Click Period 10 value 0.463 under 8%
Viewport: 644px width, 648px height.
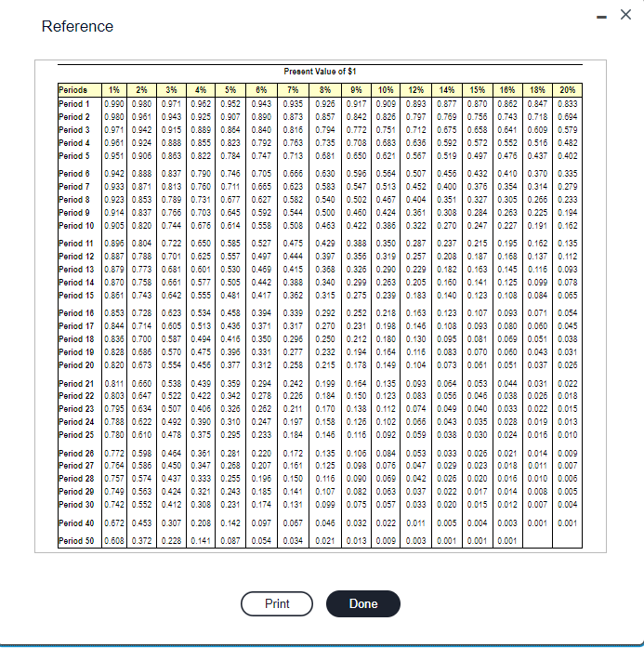click(x=325, y=226)
